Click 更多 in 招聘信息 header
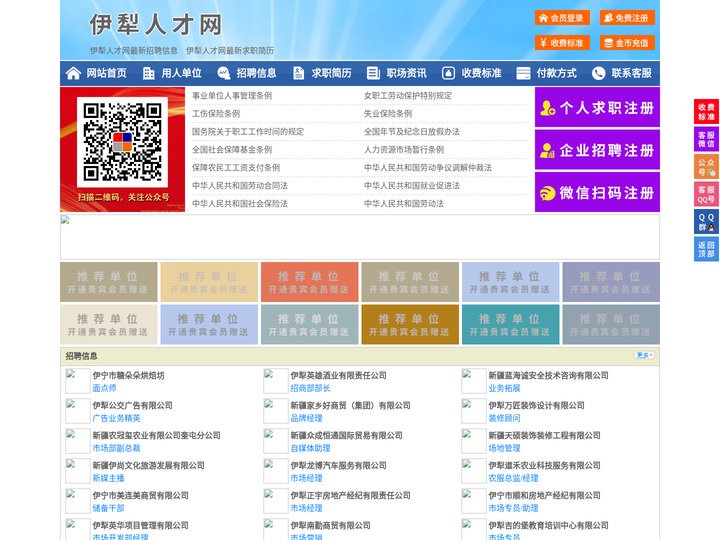 644,355
